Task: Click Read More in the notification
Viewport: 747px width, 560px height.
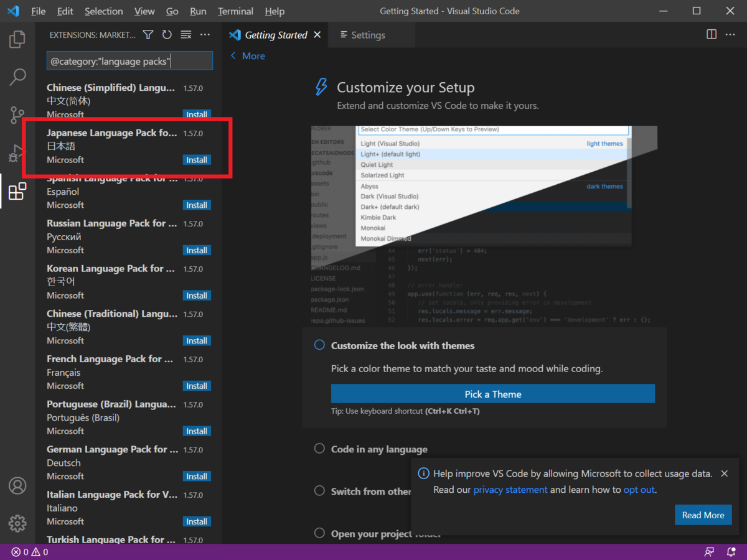Action: [x=703, y=515]
